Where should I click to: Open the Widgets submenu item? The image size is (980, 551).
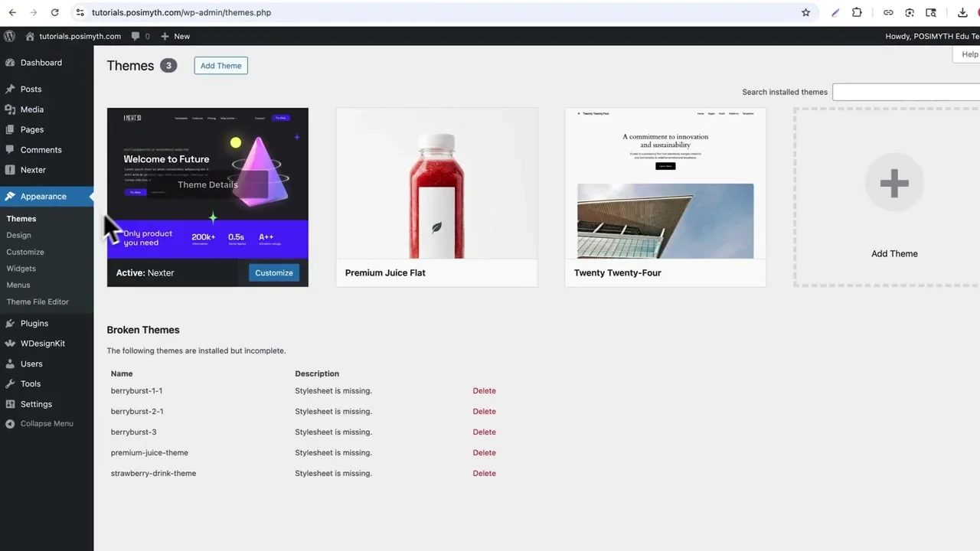click(x=21, y=269)
